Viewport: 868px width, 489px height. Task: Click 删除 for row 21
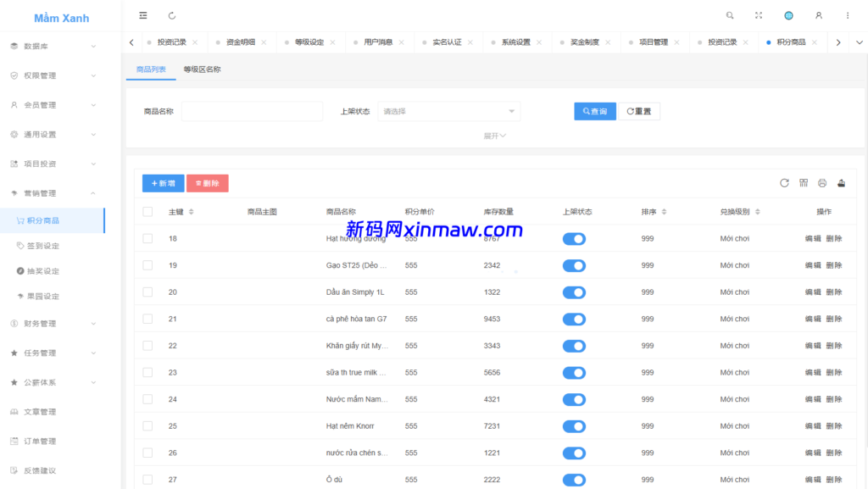(x=834, y=320)
